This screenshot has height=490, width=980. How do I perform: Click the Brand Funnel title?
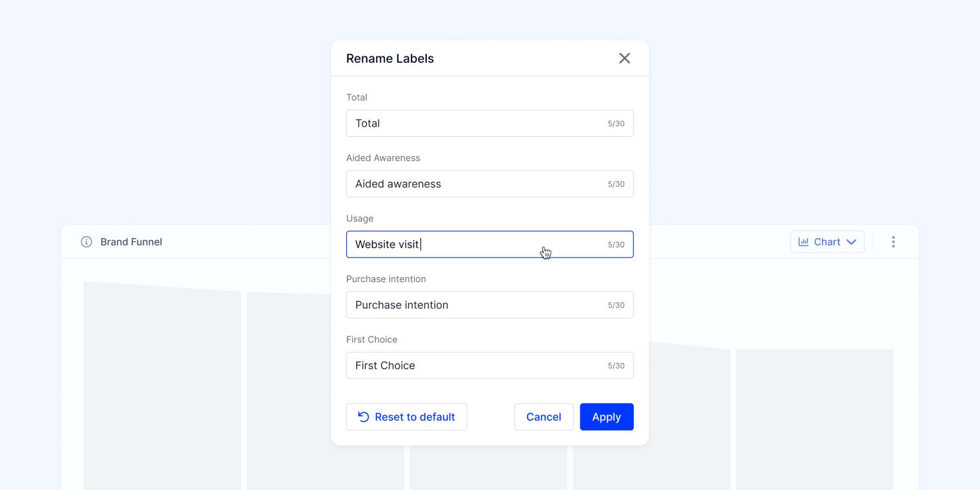coord(131,242)
